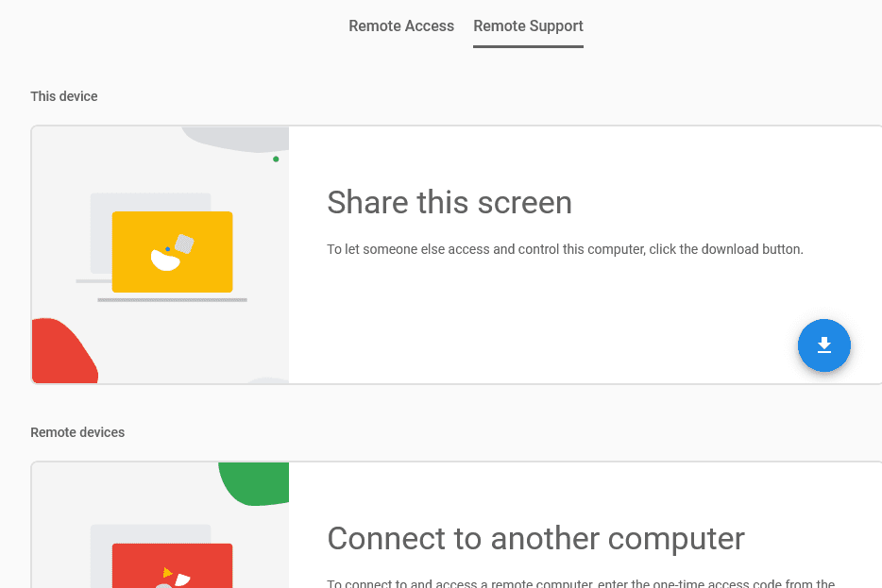Click the one-time access code description text
This screenshot has height=588, width=882.
click(581, 583)
